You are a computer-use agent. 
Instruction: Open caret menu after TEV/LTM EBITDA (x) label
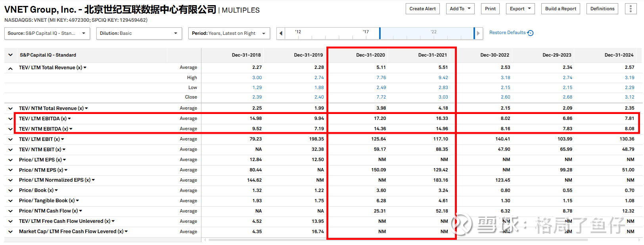69,119
